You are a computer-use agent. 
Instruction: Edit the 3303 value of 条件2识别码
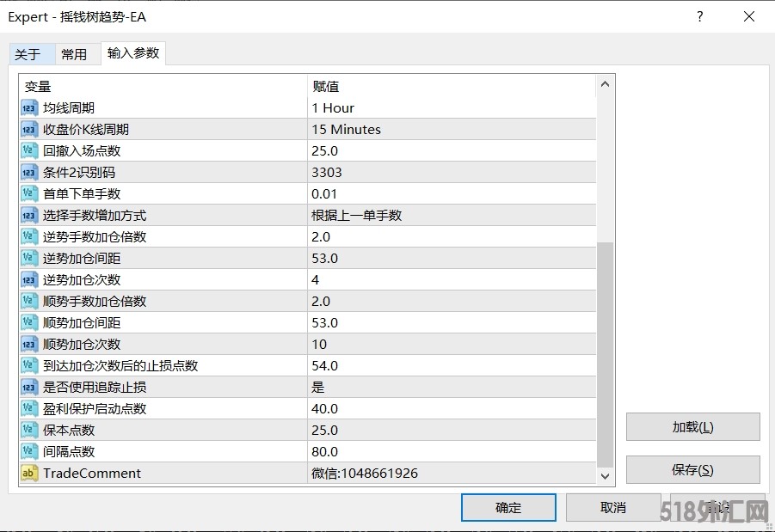point(452,173)
